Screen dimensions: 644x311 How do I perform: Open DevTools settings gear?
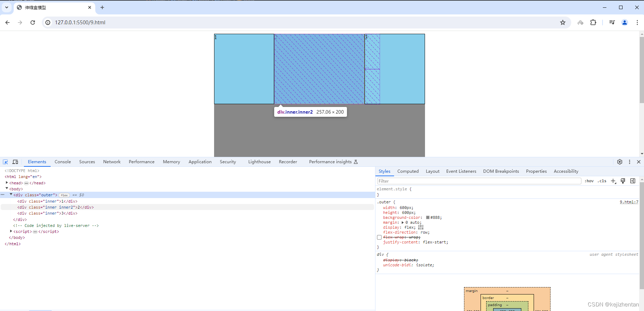pyautogui.click(x=620, y=162)
